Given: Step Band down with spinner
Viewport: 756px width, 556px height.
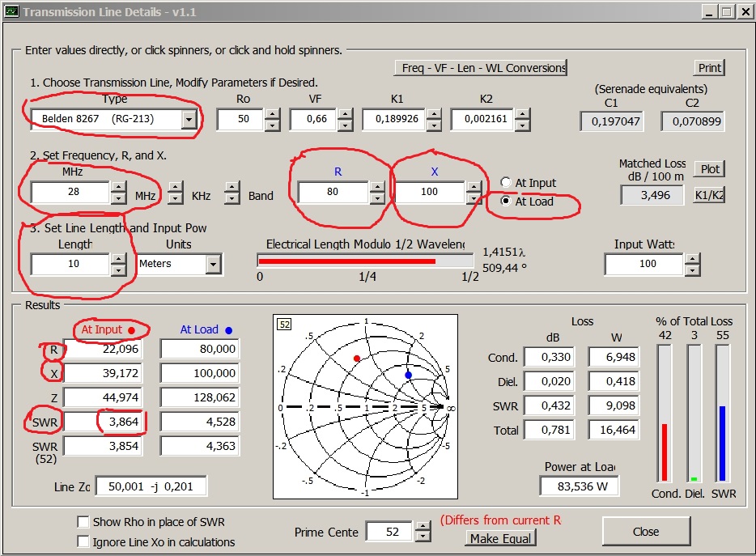Looking at the screenshot, I should (x=232, y=197).
